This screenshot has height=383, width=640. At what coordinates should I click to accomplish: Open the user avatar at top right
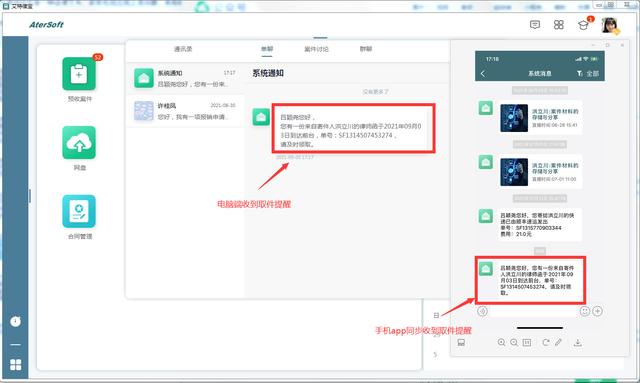(x=610, y=25)
